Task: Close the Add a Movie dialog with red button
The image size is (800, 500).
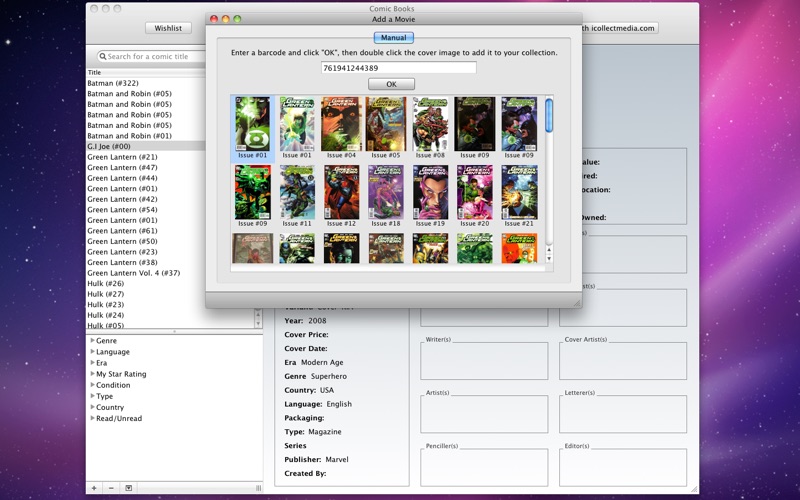Action: (214, 19)
